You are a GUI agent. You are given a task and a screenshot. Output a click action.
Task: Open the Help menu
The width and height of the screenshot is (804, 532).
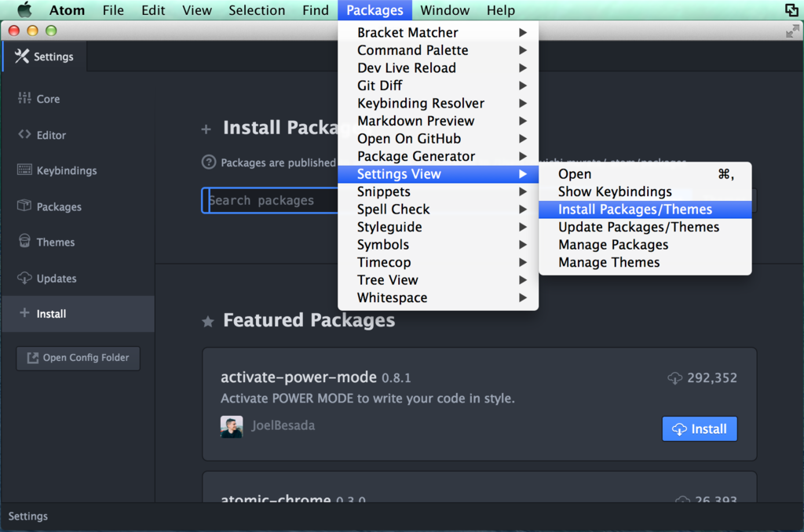pyautogui.click(x=501, y=10)
